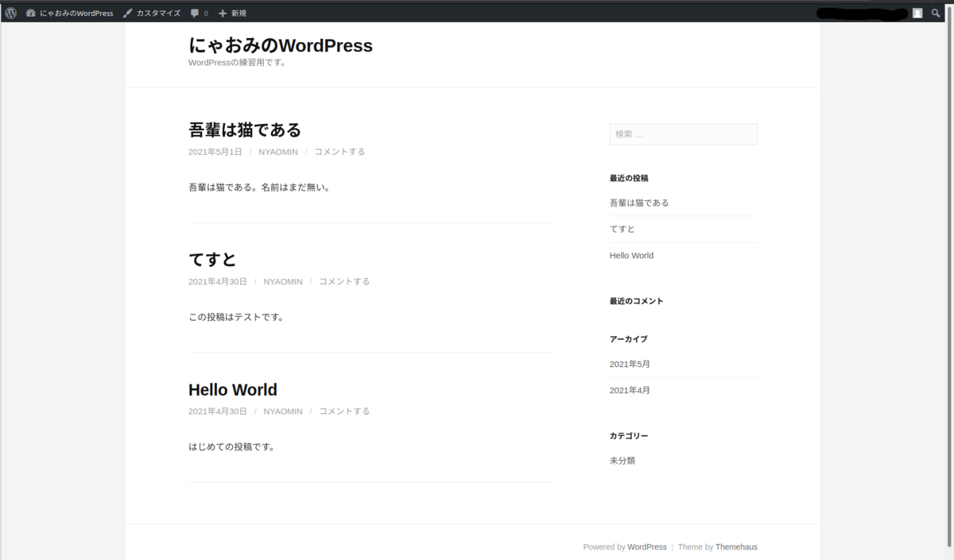The image size is (954, 560).
Task: Click the site title にゃおみのWordPress heading
Action: click(281, 45)
